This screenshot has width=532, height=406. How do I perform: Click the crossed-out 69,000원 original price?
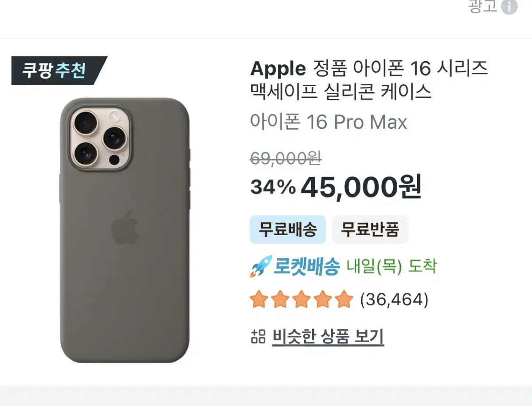[x=286, y=158]
